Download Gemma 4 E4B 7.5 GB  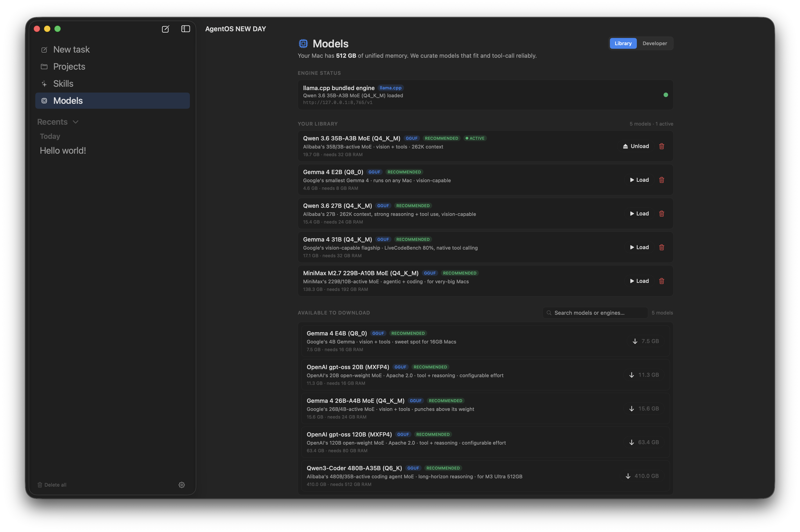645,341
